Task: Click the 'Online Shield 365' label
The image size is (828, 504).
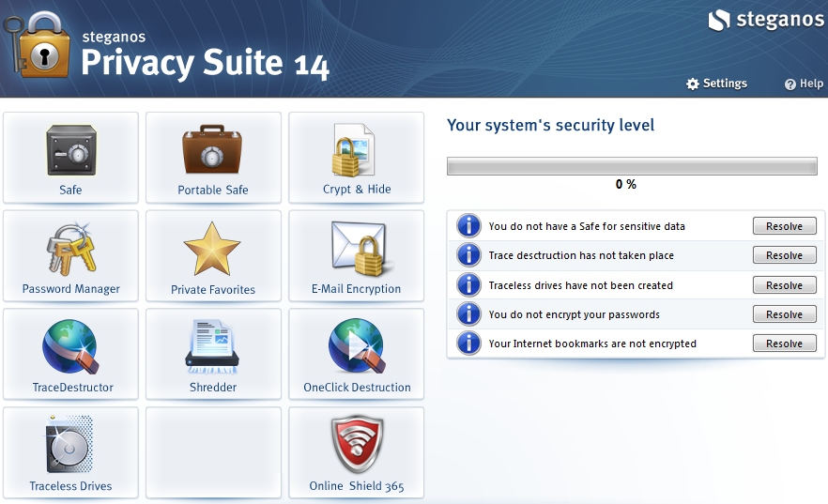Action: 357,486
